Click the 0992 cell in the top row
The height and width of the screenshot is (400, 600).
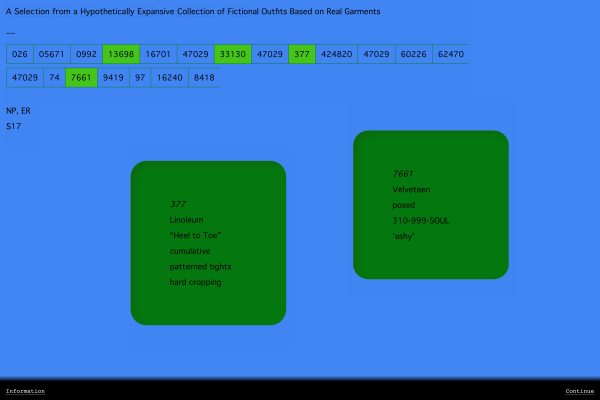pos(87,54)
